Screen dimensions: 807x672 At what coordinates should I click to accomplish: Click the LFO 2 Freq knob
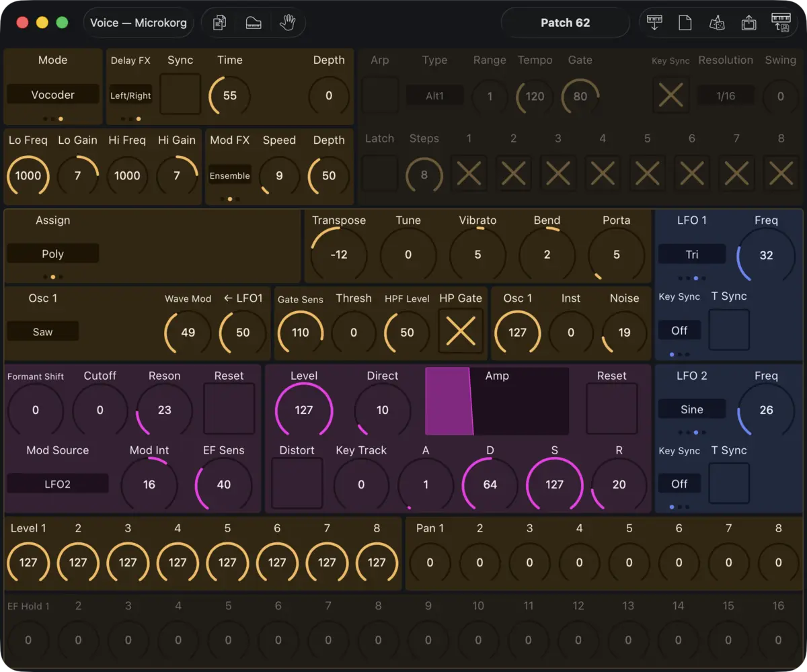pos(767,410)
